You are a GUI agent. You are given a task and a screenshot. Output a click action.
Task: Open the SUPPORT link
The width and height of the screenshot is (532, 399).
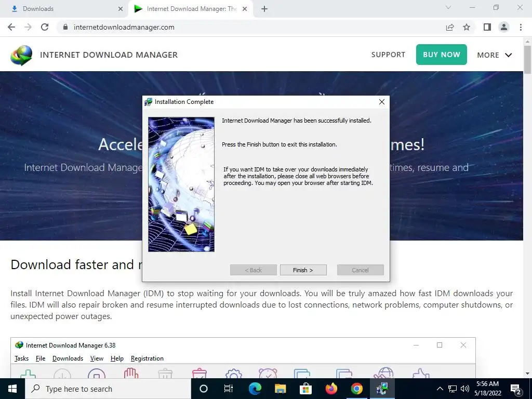click(388, 55)
